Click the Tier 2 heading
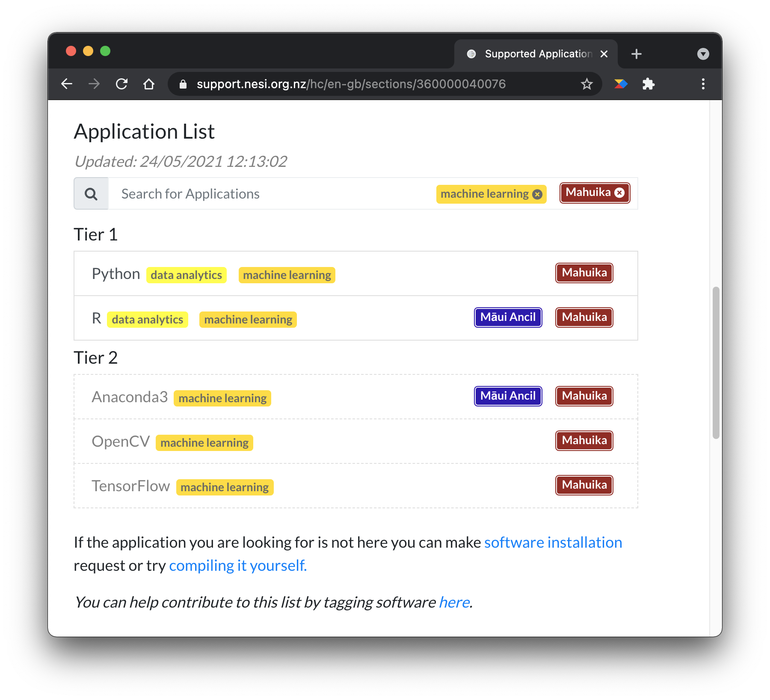770x700 pixels. click(95, 358)
